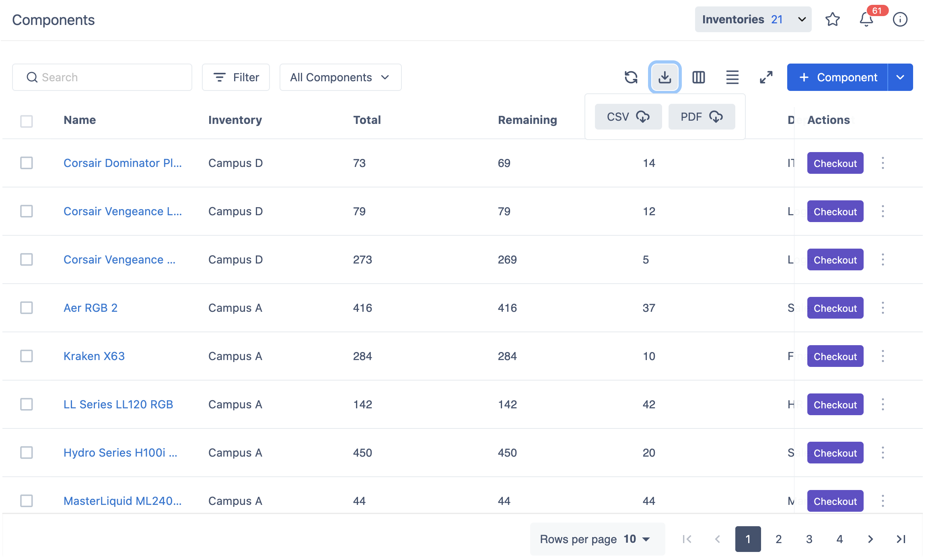The width and height of the screenshot is (930, 560).
Task: Open the column chooser icon
Action: coord(698,77)
